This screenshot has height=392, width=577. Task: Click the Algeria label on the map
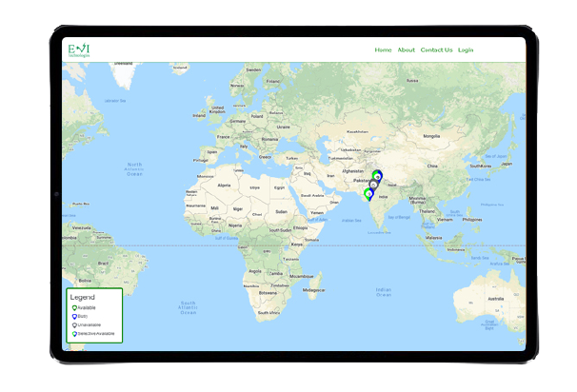(x=225, y=185)
